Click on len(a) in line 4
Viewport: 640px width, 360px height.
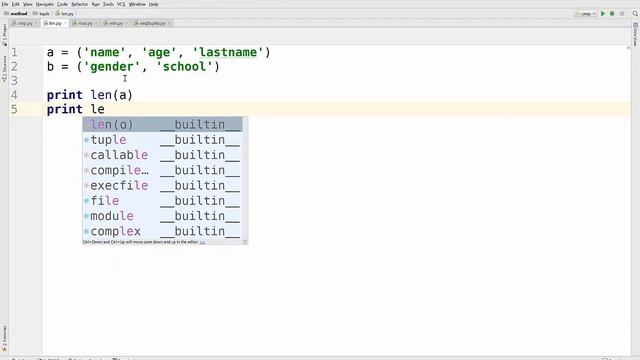111,95
